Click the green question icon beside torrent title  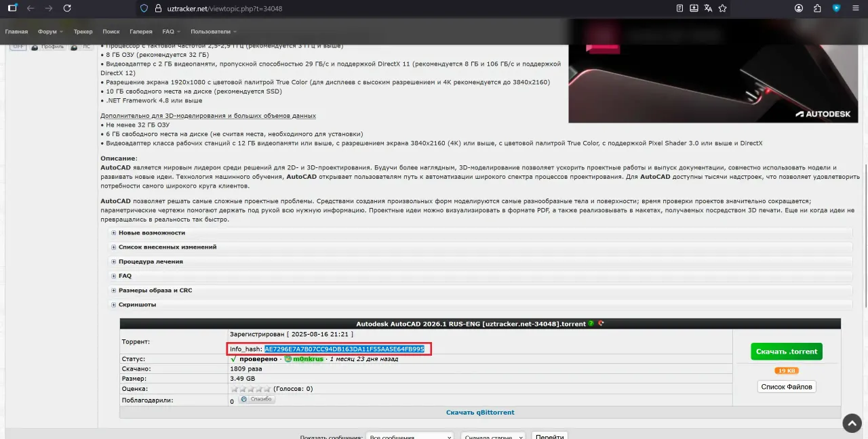591,324
